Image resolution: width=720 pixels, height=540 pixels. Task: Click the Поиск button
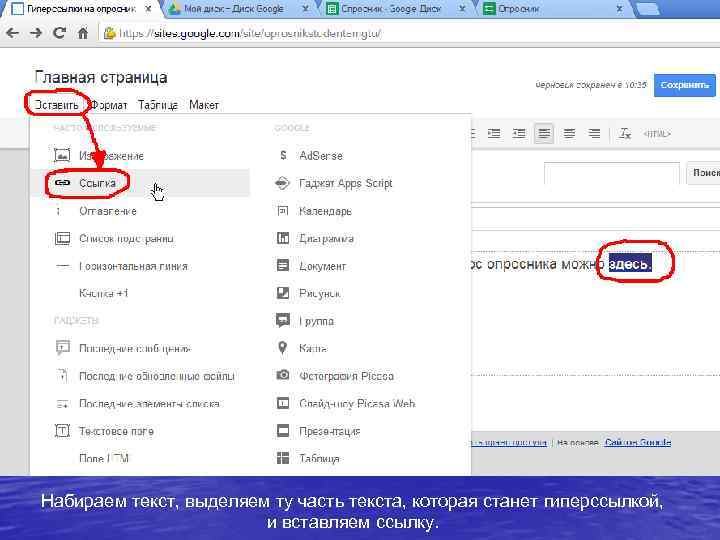click(703, 173)
